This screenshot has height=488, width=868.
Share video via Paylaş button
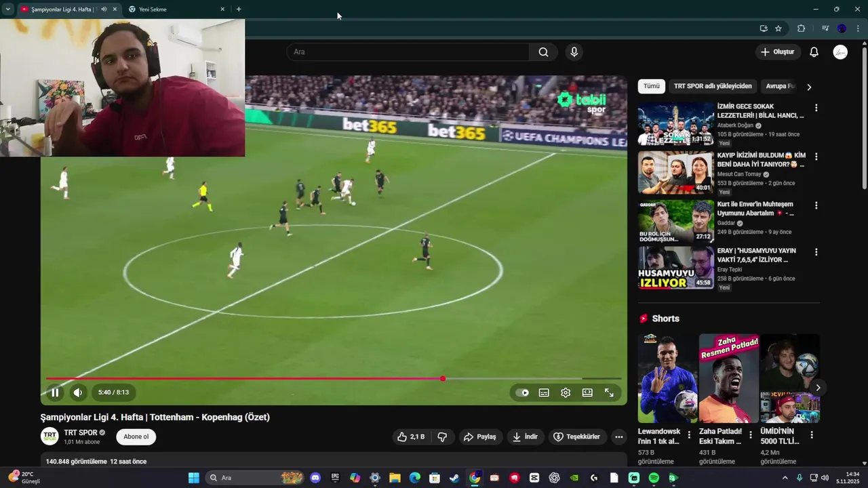coord(480,437)
